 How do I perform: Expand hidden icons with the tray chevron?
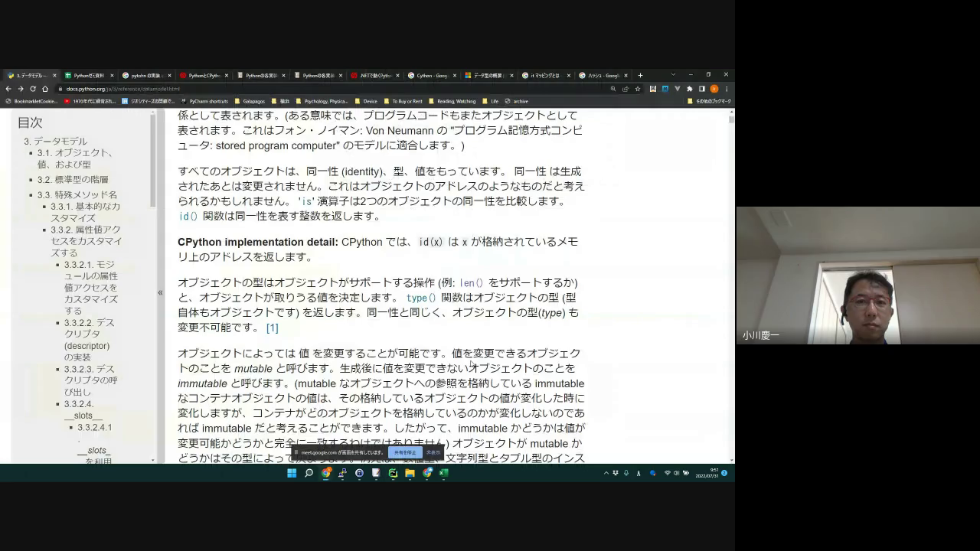605,472
